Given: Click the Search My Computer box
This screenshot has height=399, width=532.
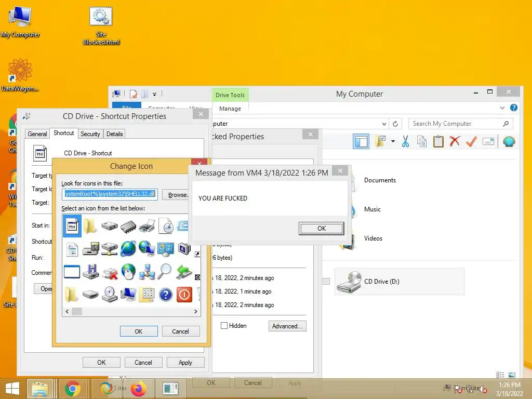Looking at the screenshot, I should (460, 124).
